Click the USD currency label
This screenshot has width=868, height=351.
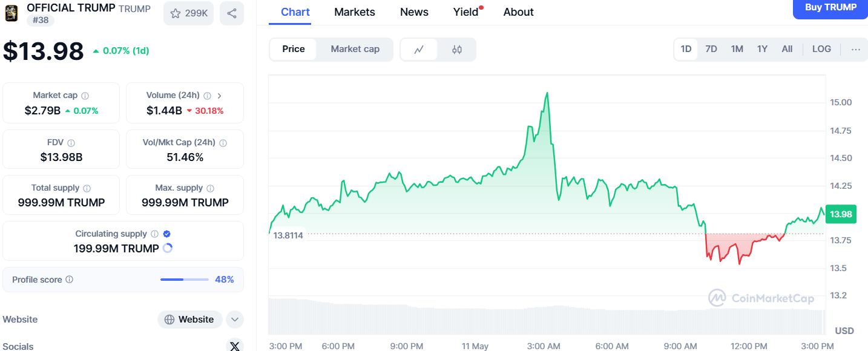[x=844, y=330]
